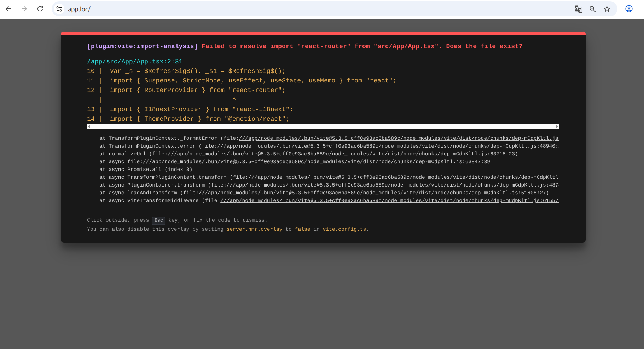Open the Chrome profile icon
644x349 pixels.
629,9
